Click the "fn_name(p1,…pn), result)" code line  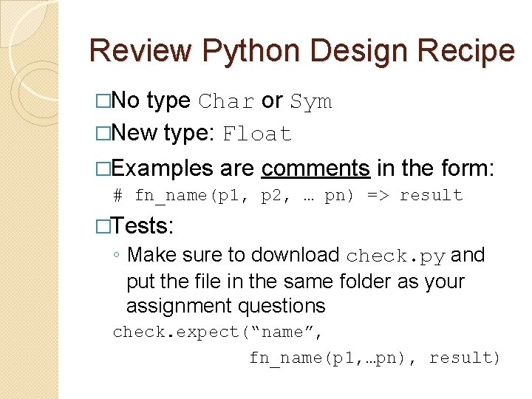(x=375, y=358)
